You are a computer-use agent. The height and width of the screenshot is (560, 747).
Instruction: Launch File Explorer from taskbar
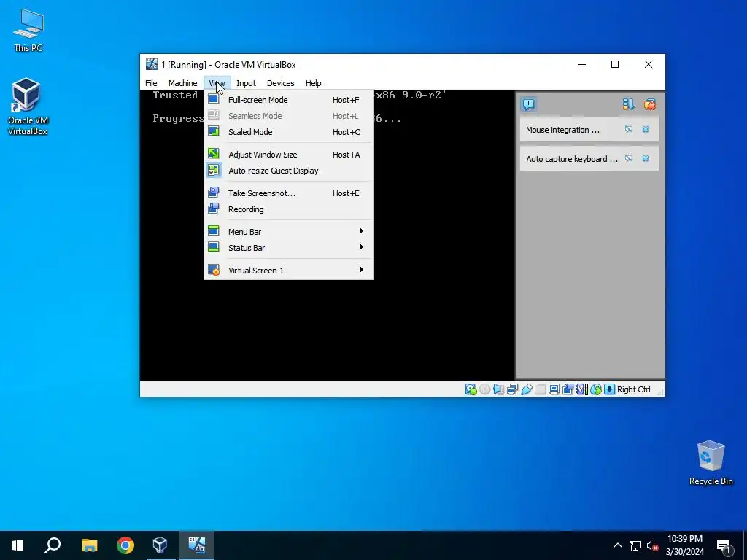coord(89,545)
